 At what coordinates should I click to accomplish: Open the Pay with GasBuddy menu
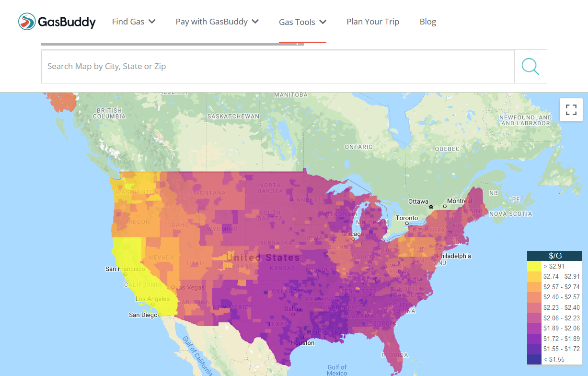click(x=217, y=22)
